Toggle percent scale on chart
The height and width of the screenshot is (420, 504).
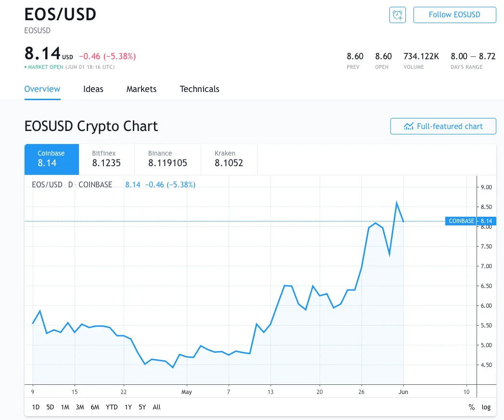pyautogui.click(x=472, y=407)
